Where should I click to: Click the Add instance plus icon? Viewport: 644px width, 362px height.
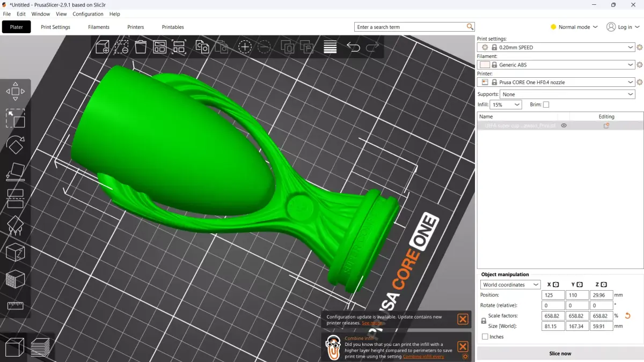245,47
